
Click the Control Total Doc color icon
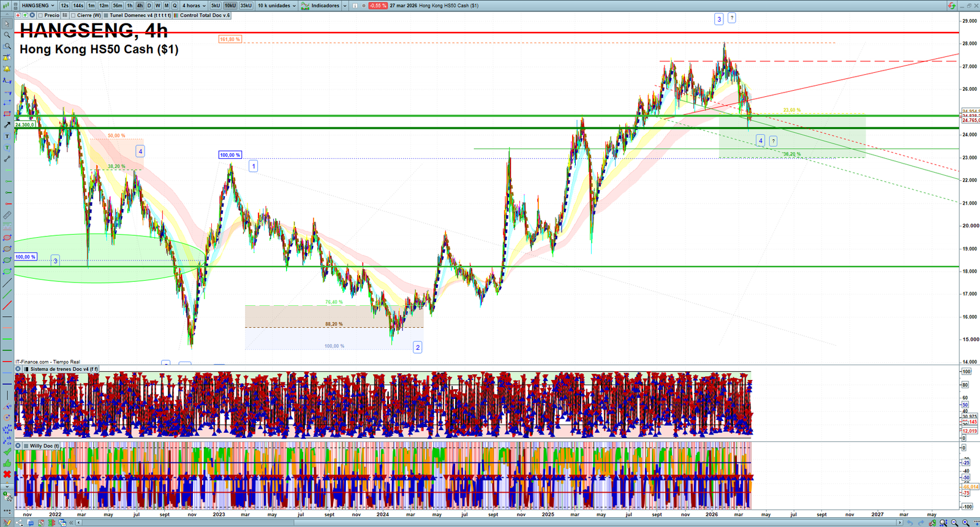coord(176,15)
